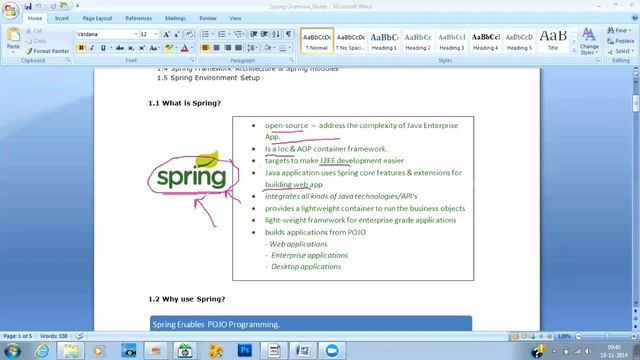
Task: Open Windows Start menu
Action: point(12,351)
